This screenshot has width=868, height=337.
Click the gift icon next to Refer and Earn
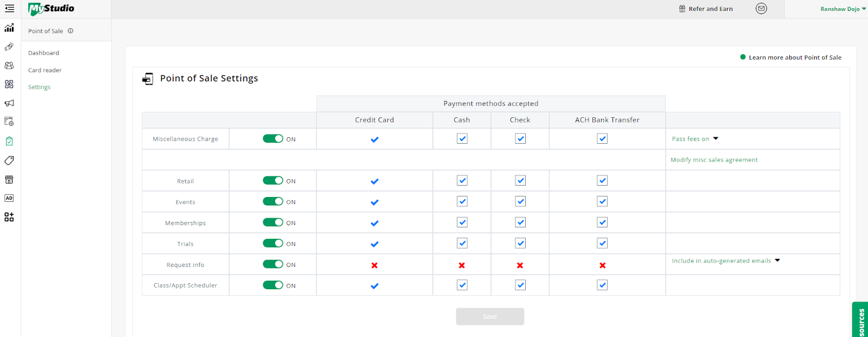pos(682,9)
